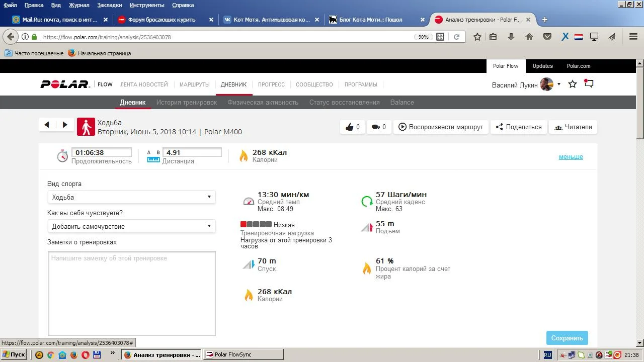Bookmark this page with the star icon
The image size is (644, 362).
(477, 37)
